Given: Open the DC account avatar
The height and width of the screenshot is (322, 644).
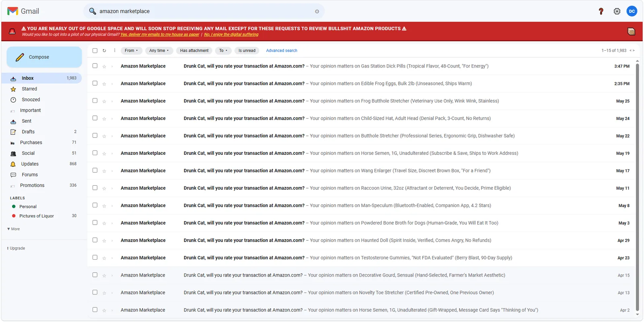Looking at the screenshot, I should [632, 11].
